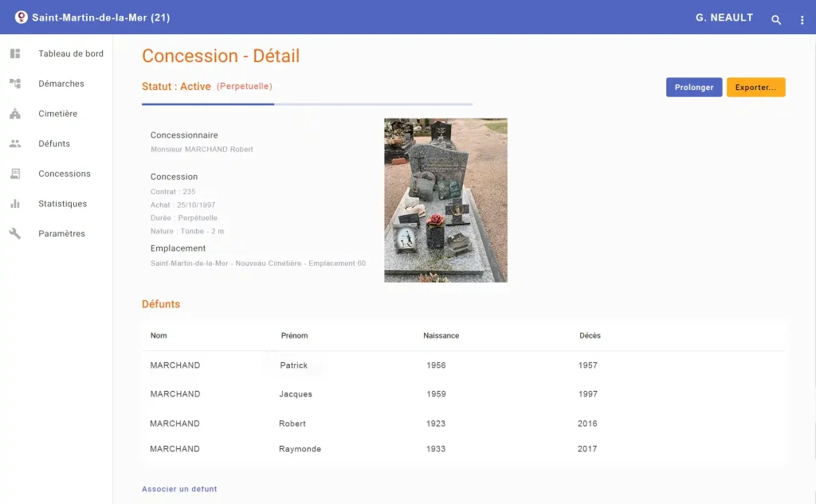
Task: Click the tombstone photo thumbnail
Action: 445,200
